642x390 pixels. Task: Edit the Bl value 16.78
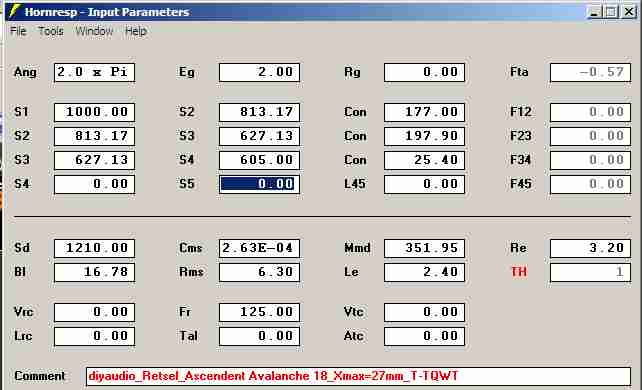tap(95, 273)
